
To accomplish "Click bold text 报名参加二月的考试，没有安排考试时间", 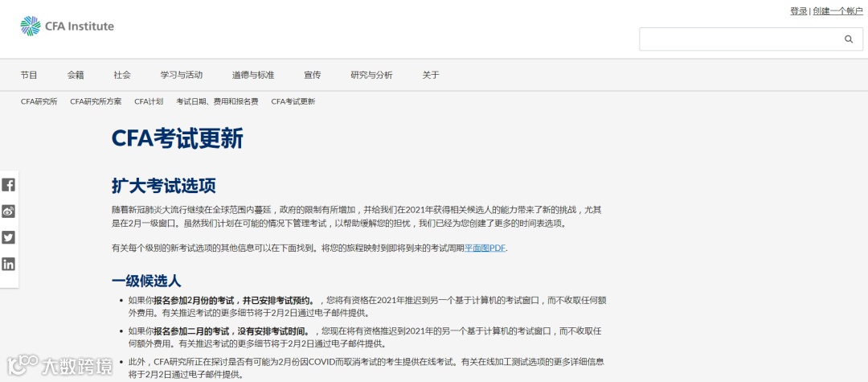I will pyautogui.click(x=231, y=331).
